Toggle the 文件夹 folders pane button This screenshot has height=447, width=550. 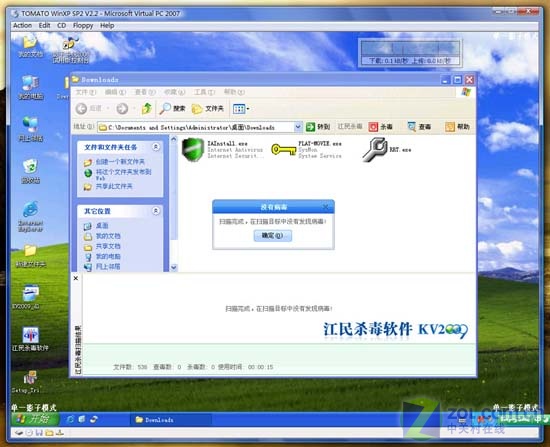(x=208, y=109)
